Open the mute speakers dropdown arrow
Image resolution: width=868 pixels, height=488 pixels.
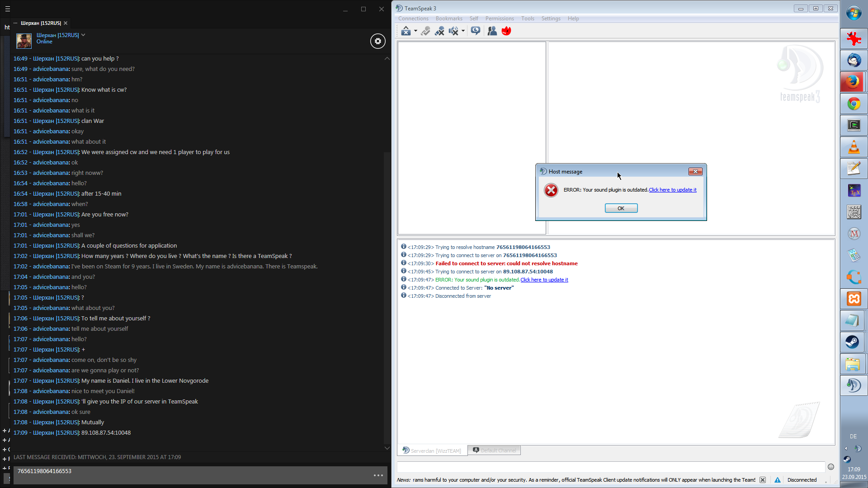(x=463, y=31)
